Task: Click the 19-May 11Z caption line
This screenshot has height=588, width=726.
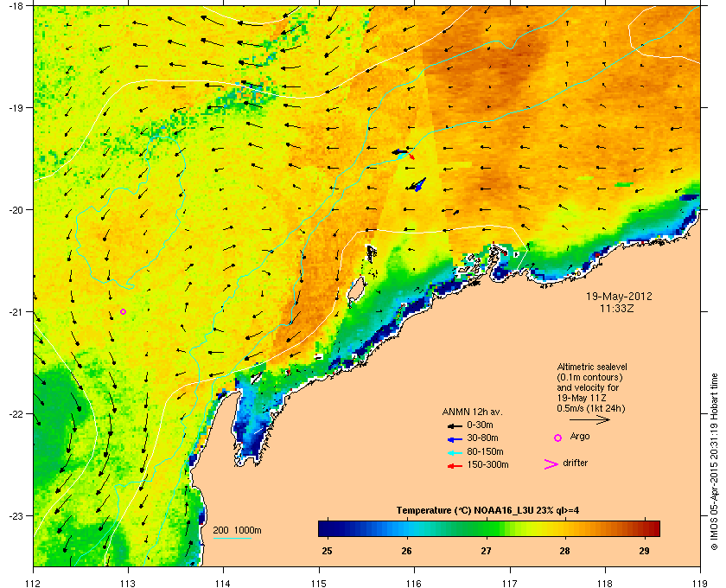Action: point(582,398)
